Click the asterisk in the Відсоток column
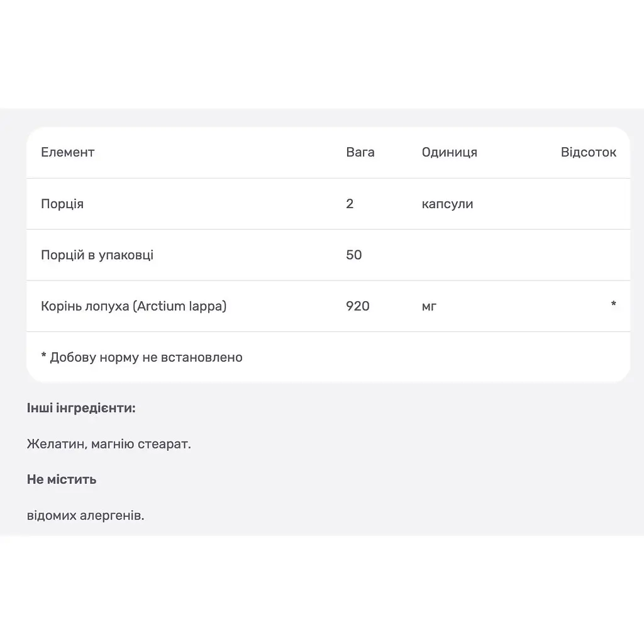Screen dimensions: 644x644 click(x=613, y=304)
